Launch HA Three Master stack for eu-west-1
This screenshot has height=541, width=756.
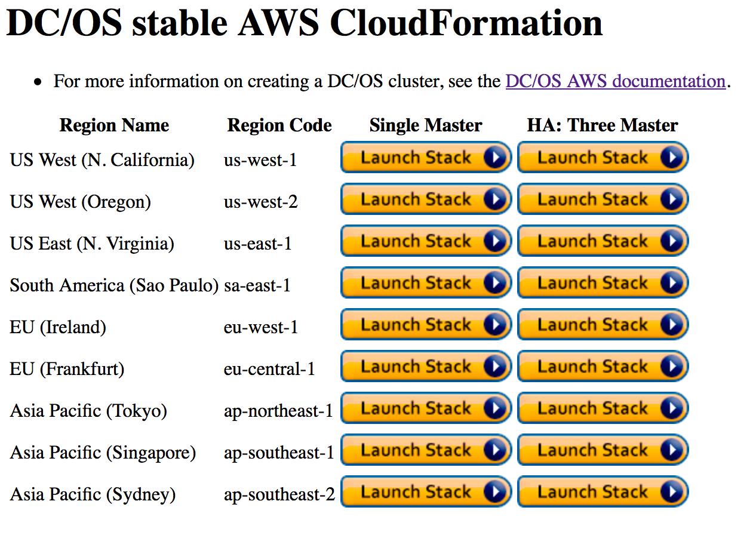coord(603,325)
